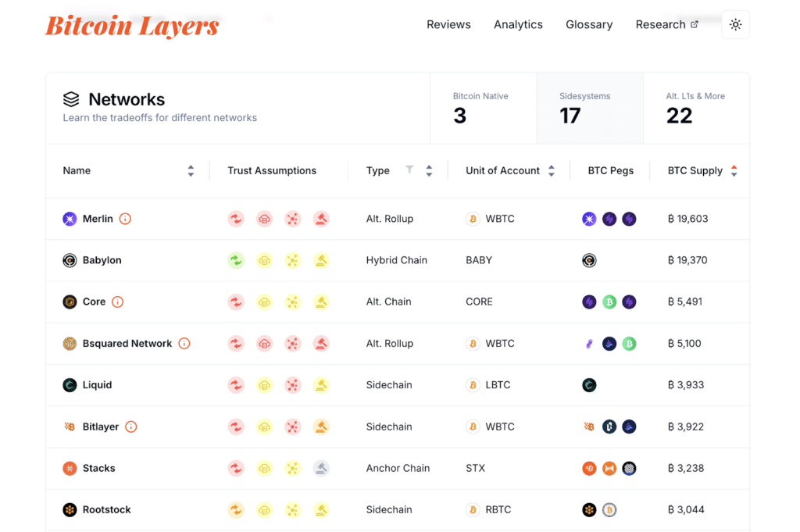Click Rootstock's second gray BTC peg icon
Viewport: 800px width, 532px height.
coord(609,509)
